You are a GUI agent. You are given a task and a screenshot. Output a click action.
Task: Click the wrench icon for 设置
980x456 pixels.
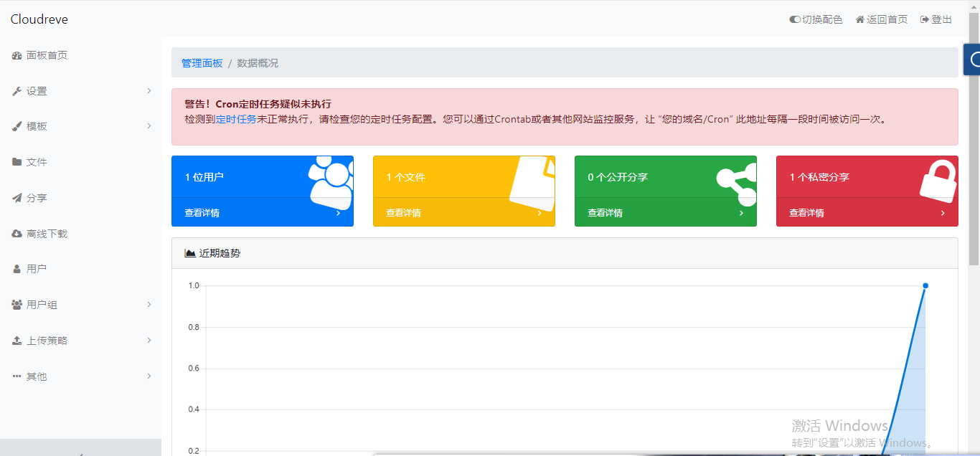coord(17,91)
